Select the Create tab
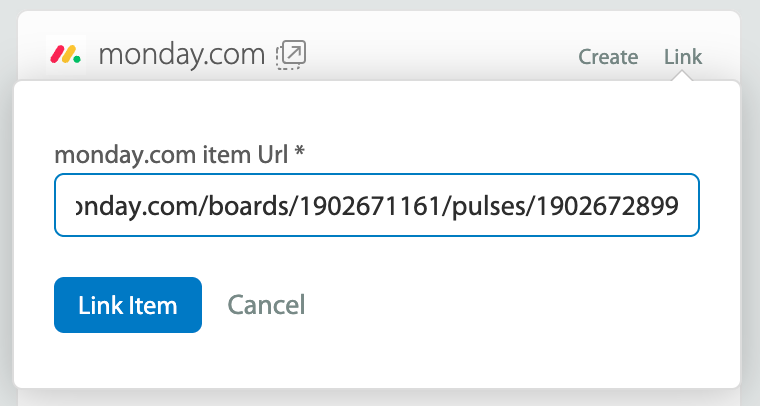The image size is (760, 406). pos(608,57)
